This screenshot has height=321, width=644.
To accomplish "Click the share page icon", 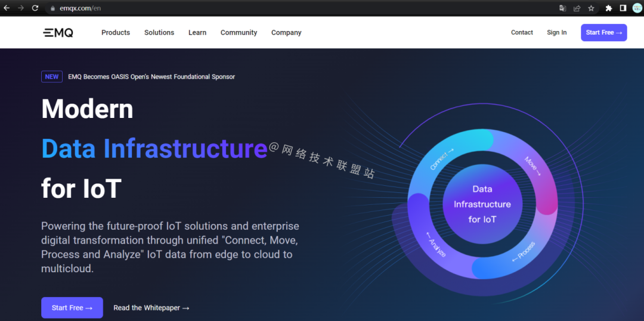I will coord(577,8).
